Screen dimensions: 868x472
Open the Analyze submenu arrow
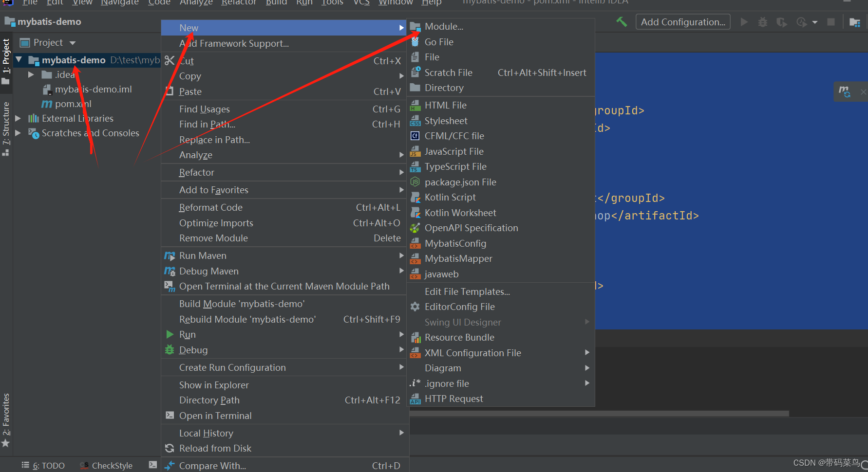401,155
